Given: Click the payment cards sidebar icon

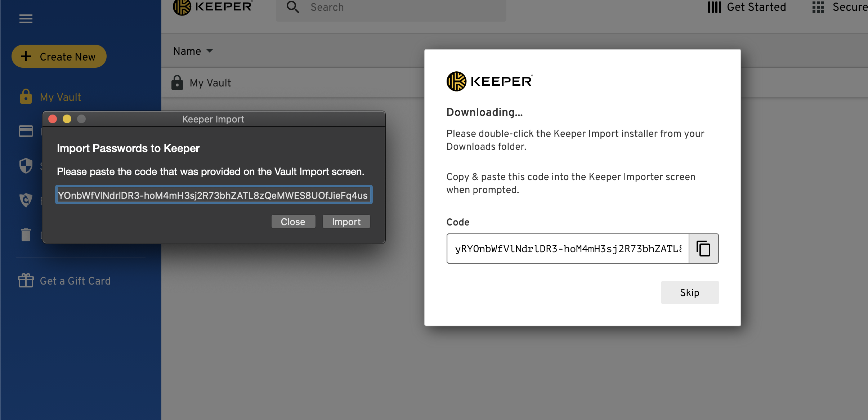Looking at the screenshot, I should point(26,131).
